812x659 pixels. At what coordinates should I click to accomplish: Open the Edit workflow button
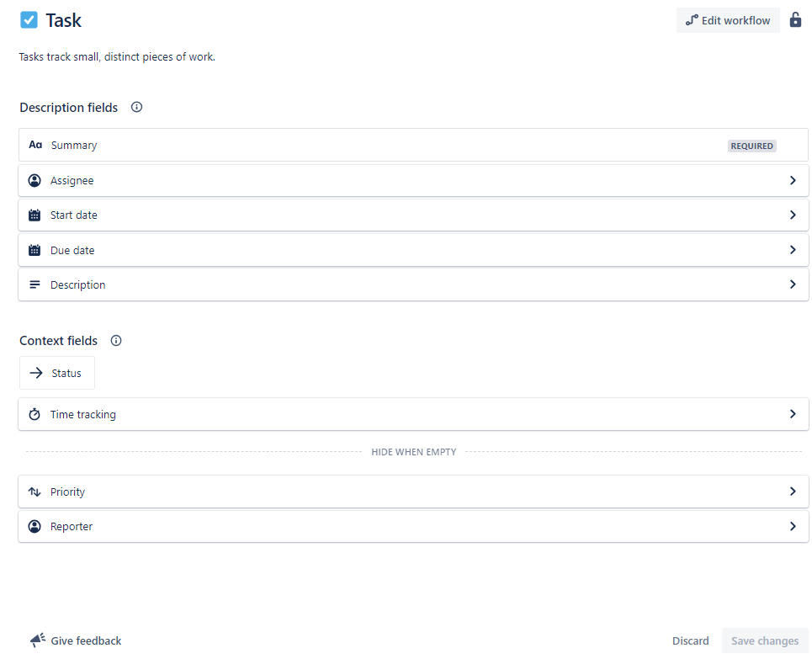tap(728, 20)
